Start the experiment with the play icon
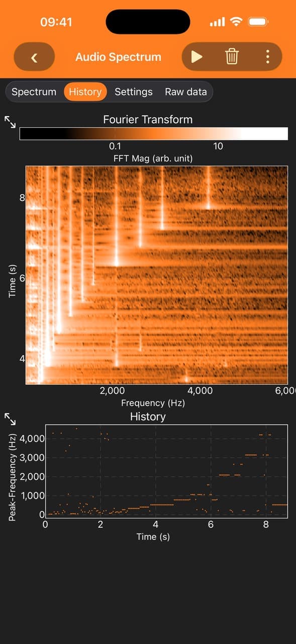The height and width of the screenshot is (644, 296). click(196, 57)
